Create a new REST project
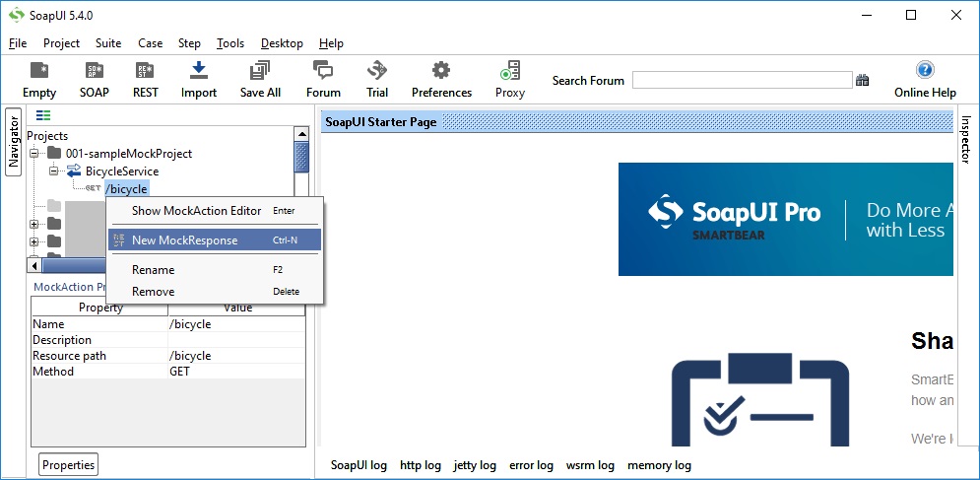The image size is (980, 480). tap(146, 80)
